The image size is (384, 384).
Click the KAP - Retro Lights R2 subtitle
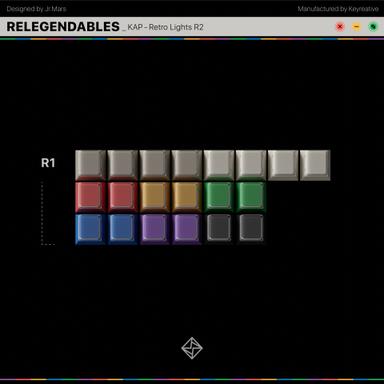pos(165,27)
